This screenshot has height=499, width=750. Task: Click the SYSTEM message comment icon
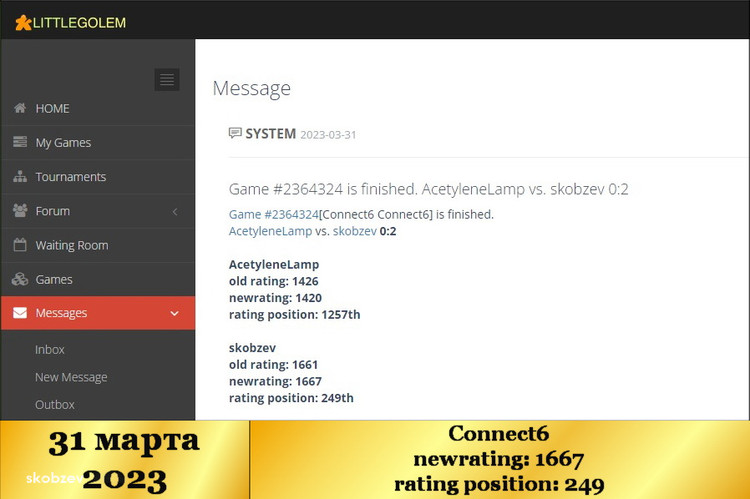235,133
